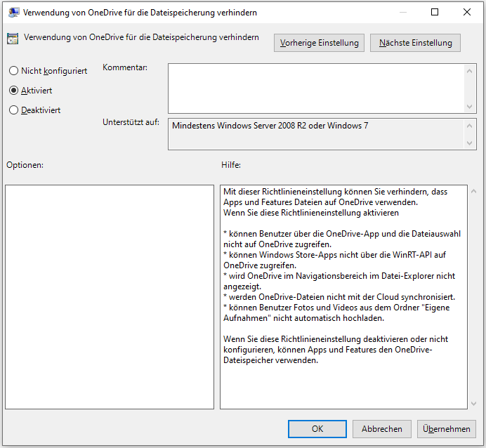Click inside the Kommentar text box
The width and height of the screenshot is (486, 448).
pos(316,88)
